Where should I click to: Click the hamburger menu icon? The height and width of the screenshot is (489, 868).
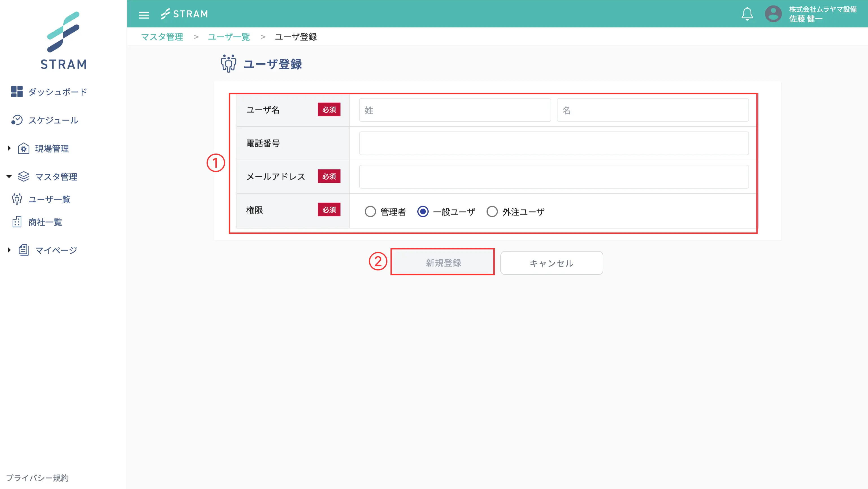coord(144,15)
